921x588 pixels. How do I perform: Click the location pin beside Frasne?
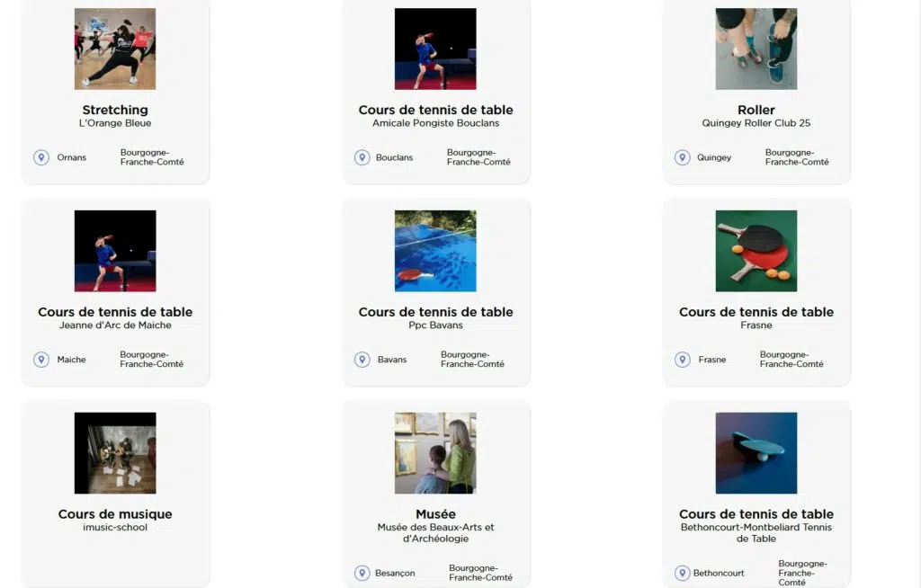[x=682, y=360]
